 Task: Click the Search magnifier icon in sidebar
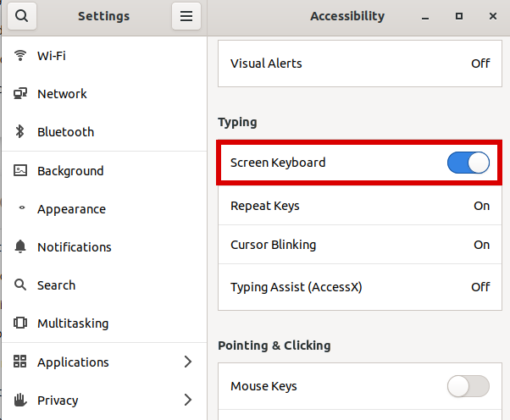point(20,285)
